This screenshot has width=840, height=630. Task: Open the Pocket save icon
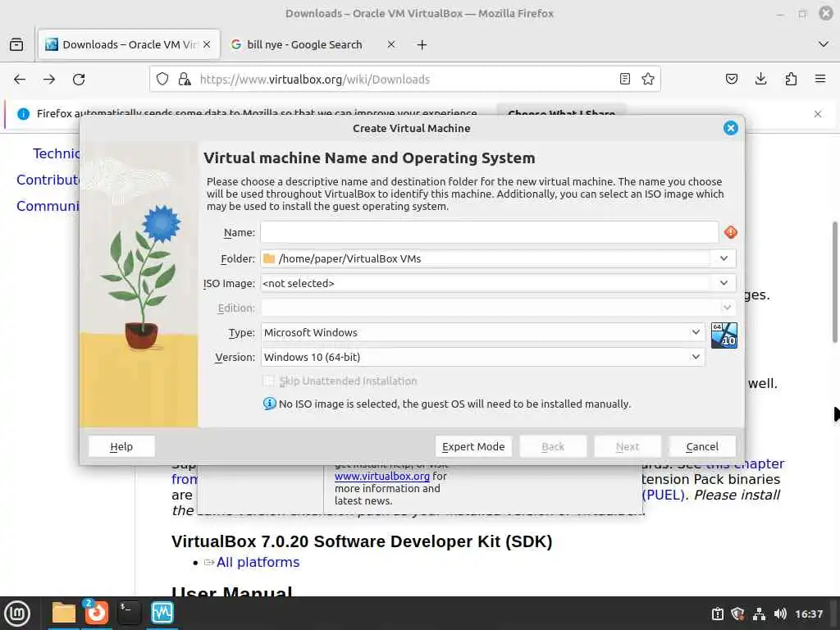(731, 80)
